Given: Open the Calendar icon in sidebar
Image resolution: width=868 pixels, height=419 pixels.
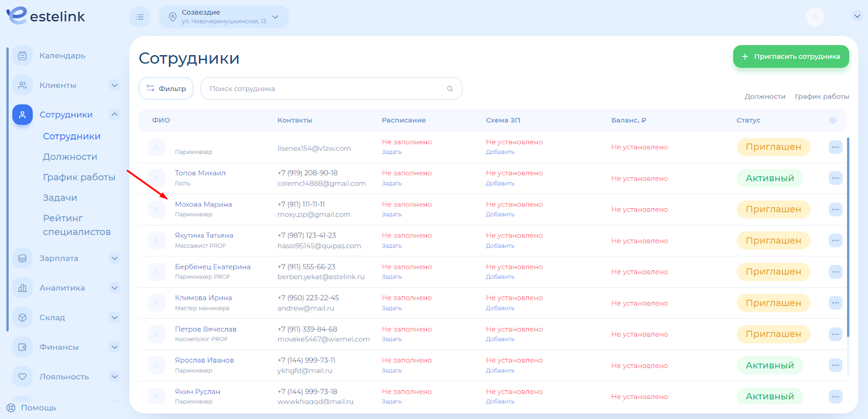Looking at the screenshot, I should [x=22, y=56].
